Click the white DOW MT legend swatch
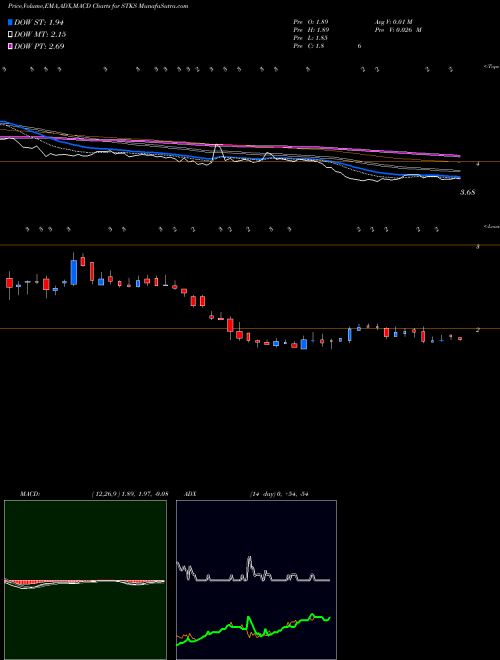Viewport: 500px width, 660px height. click(x=10, y=34)
